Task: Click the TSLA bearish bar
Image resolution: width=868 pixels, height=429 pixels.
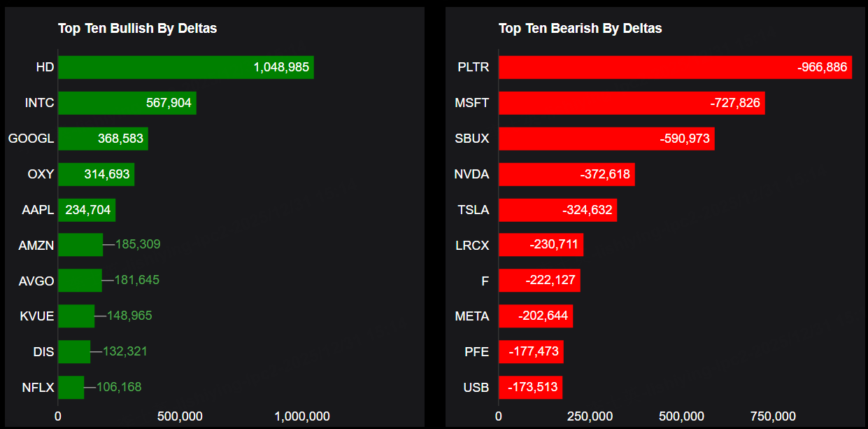Action: tap(557, 210)
